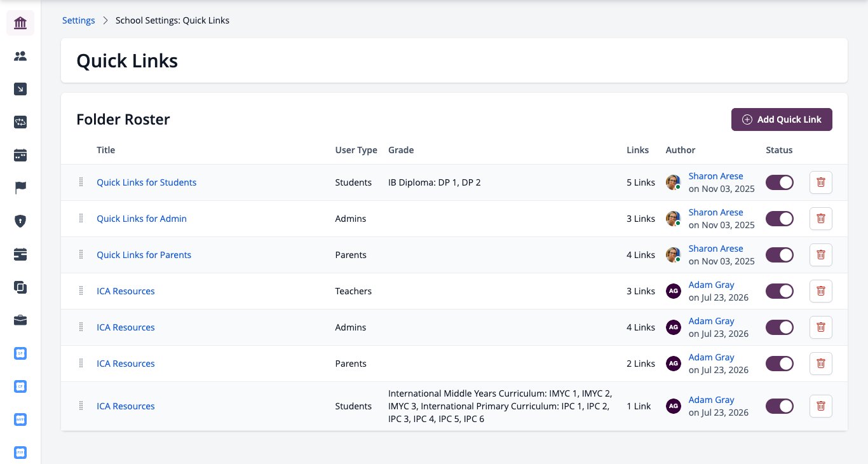Delete Quick Links for Admin with trash icon
Viewport: 868px width, 464px height.
pyautogui.click(x=821, y=219)
